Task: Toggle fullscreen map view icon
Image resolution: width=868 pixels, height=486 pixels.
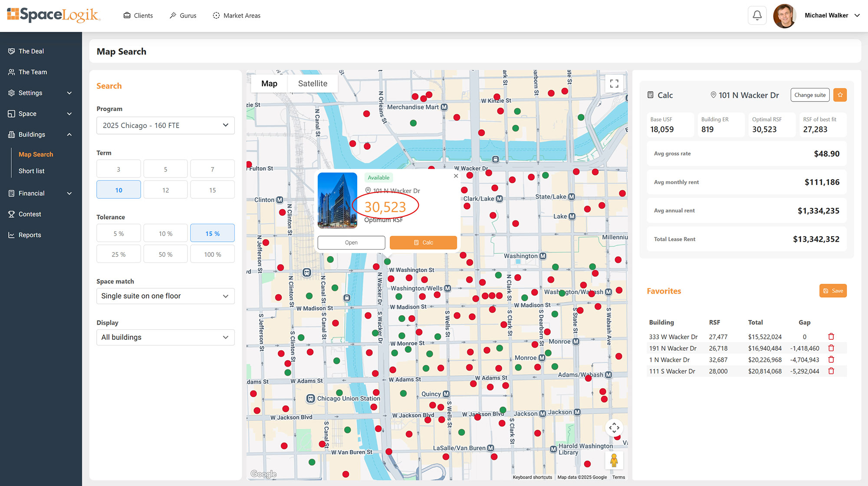Action: (614, 83)
